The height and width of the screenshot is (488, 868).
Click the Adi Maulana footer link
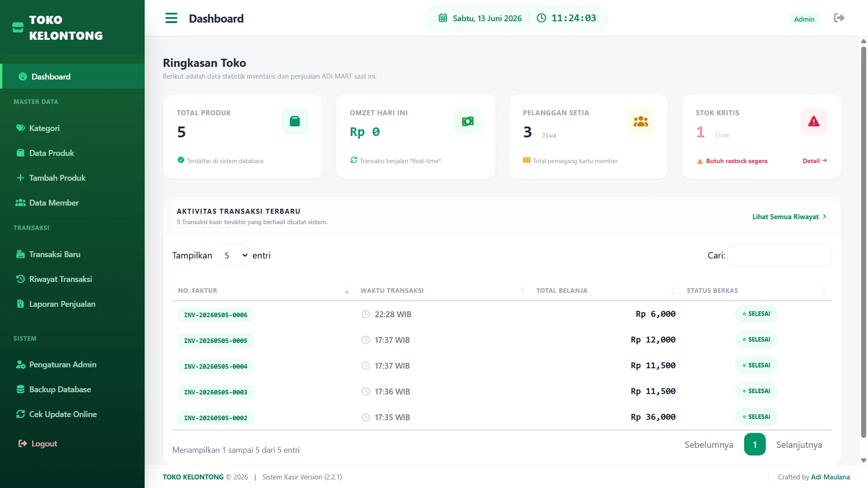[830, 477]
